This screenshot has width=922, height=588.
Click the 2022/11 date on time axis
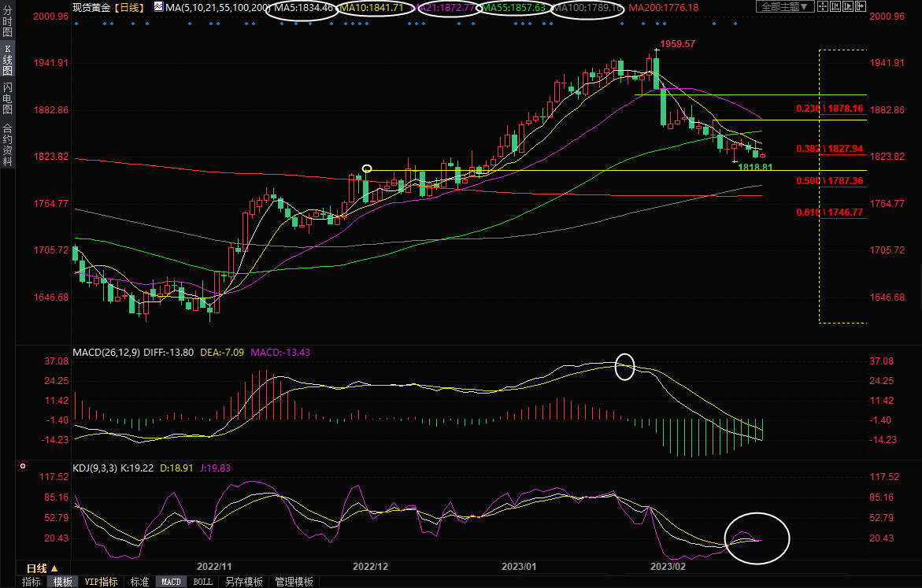[214, 566]
